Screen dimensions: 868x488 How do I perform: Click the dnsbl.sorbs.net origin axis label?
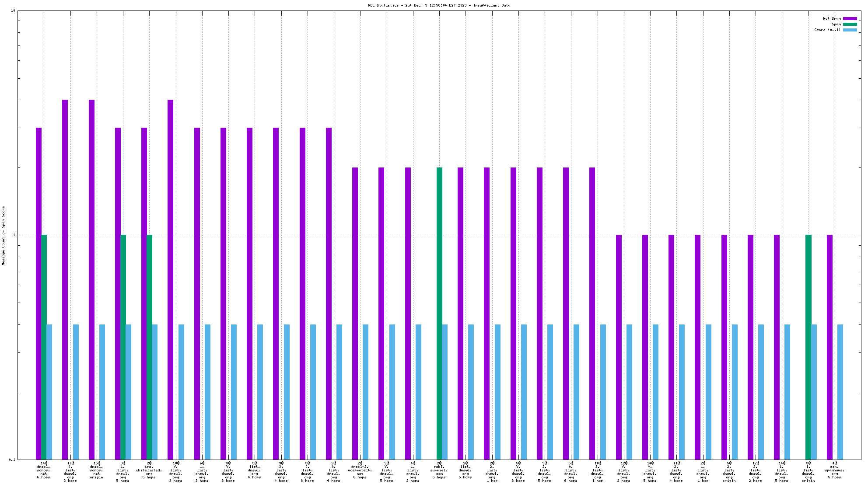tap(96, 470)
